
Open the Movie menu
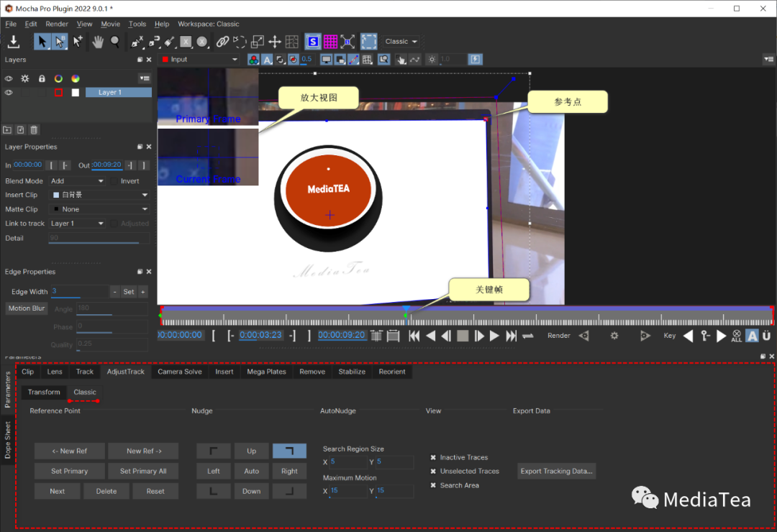[x=111, y=24]
